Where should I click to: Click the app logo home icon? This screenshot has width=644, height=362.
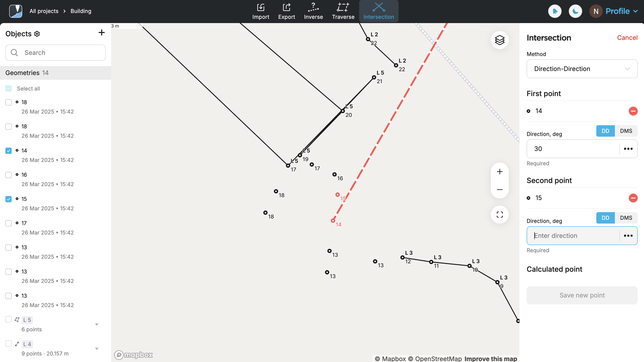pyautogui.click(x=15, y=11)
